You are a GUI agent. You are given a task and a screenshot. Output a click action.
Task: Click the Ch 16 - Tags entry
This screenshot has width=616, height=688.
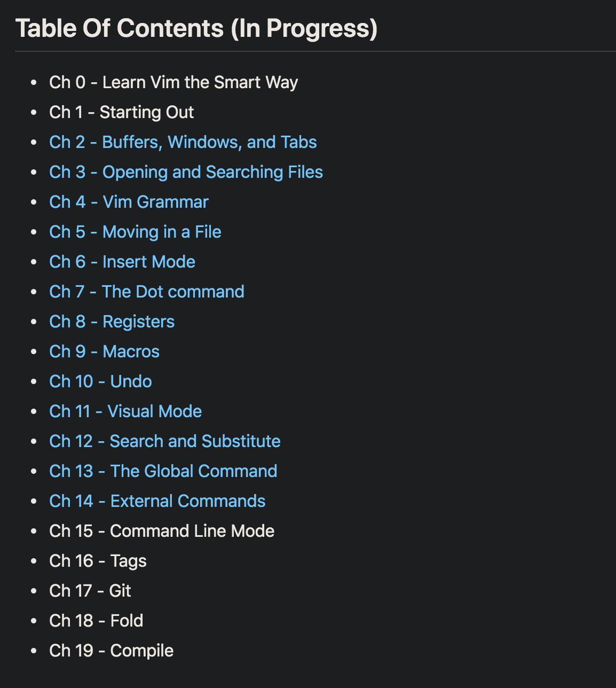click(98, 561)
